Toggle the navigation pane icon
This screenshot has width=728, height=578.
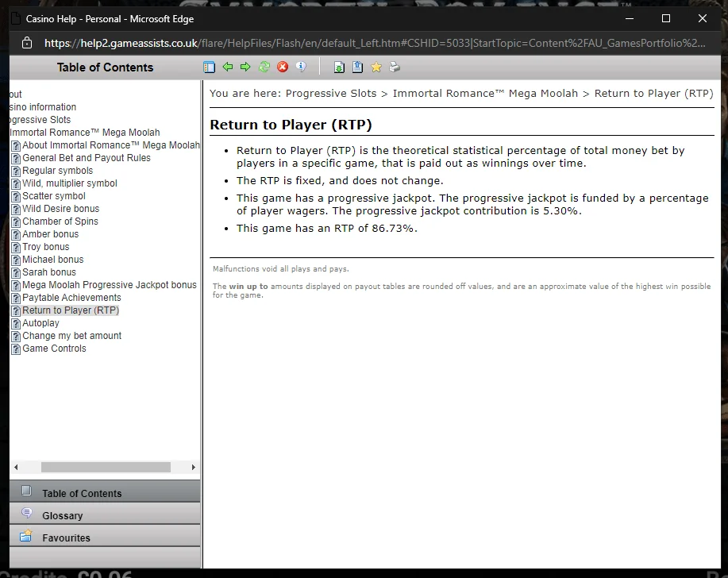[210, 67]
